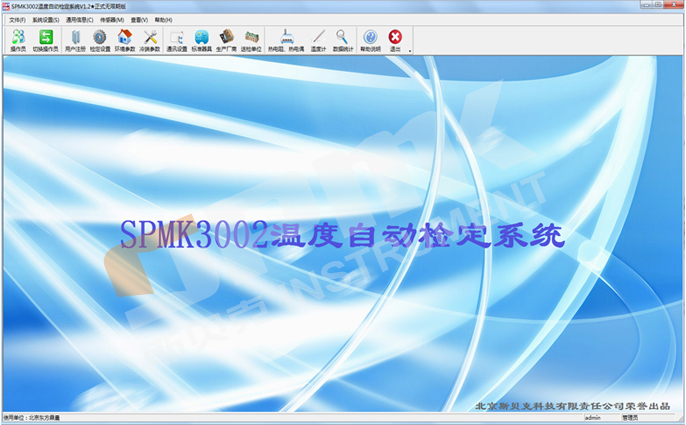Open 数据统计 data statistics magnifier icon
Viewport: 686px width, 425px height.
tap(342, 39)
